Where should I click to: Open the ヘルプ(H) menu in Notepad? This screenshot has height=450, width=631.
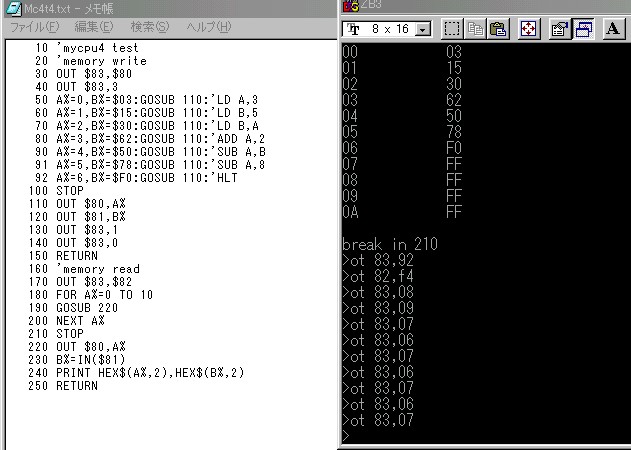point(208,27)
